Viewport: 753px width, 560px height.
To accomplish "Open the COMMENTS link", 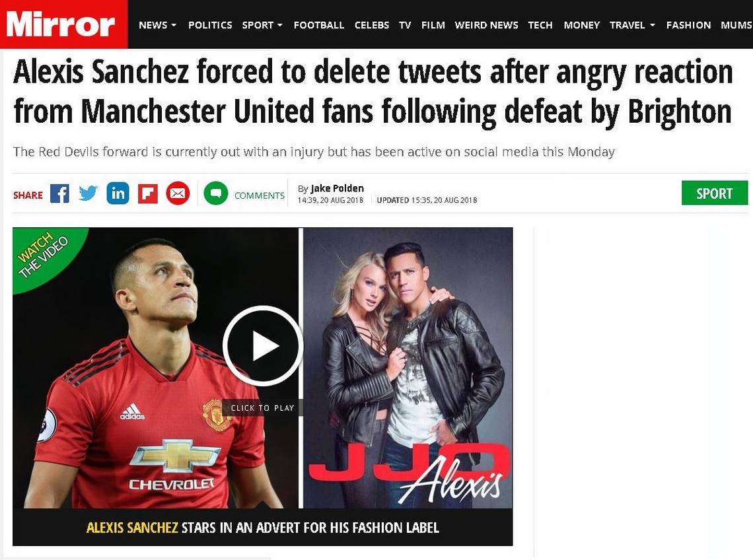I will tap(260, 195).
